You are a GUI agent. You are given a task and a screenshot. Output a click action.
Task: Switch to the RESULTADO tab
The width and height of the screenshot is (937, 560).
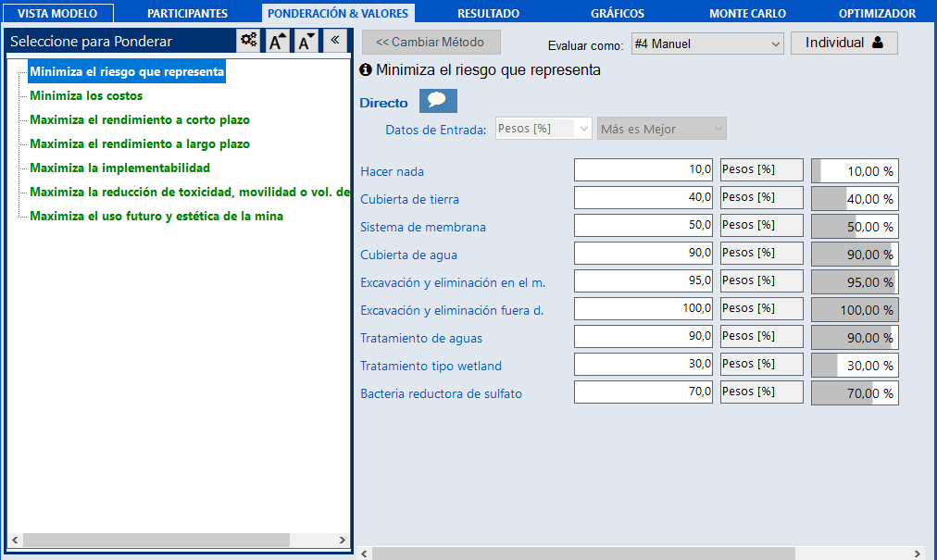488,13
